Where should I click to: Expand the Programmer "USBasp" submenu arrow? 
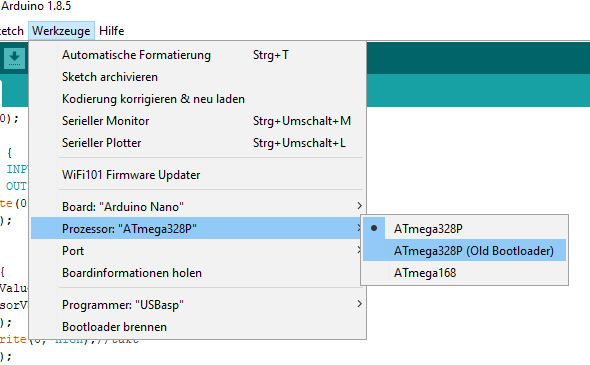(x=359, y=304)
